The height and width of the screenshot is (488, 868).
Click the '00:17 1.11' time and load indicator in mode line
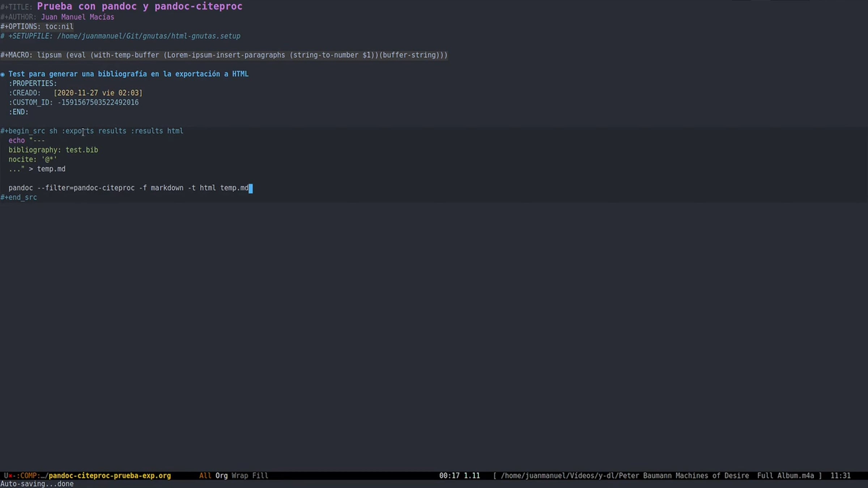459,476
